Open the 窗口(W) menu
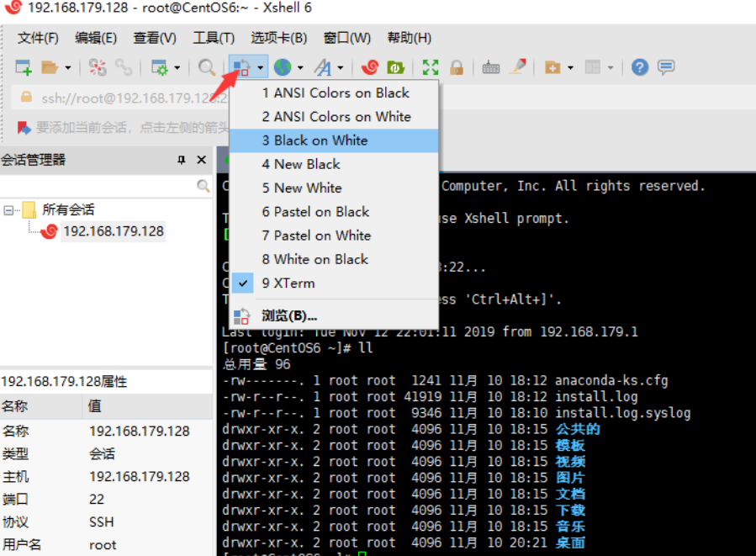The height and width of the screenshot is (556, 756). [347, 38]
